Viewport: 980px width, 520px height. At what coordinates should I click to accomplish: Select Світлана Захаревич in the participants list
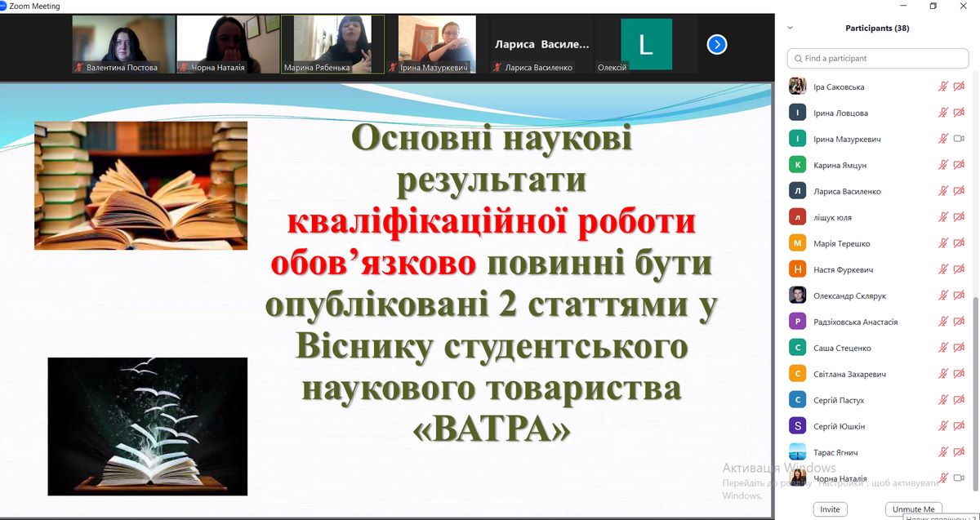point(849,374)
